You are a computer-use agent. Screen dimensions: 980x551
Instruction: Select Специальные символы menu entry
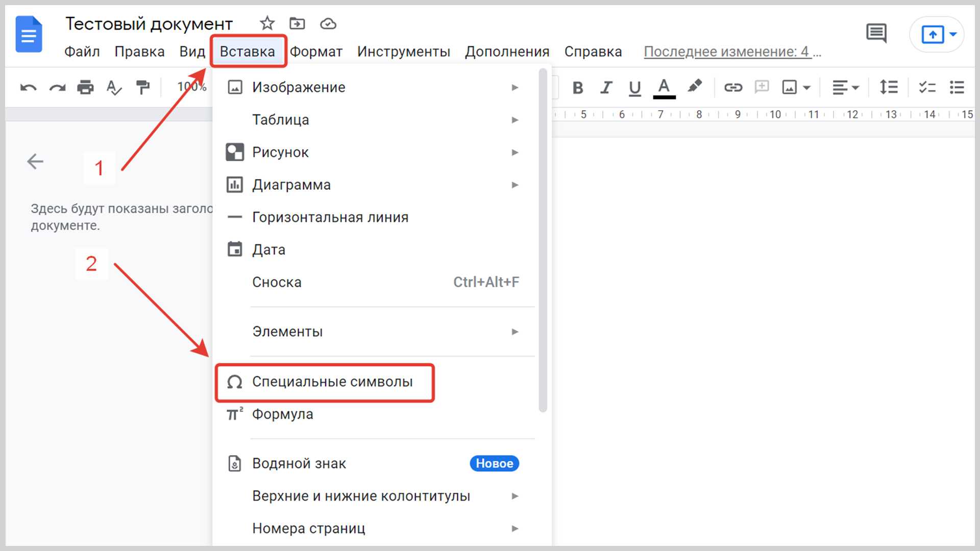pyautogui.click(x=332, y=382)
